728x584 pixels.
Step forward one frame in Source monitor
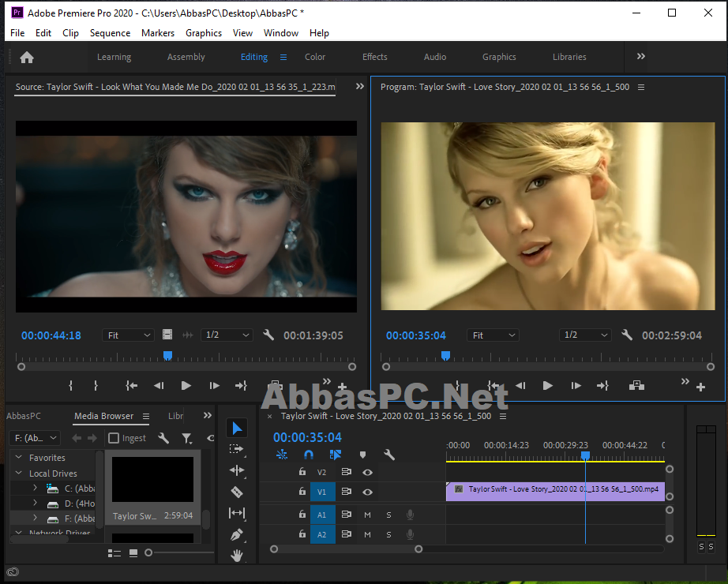pos(214,386)
